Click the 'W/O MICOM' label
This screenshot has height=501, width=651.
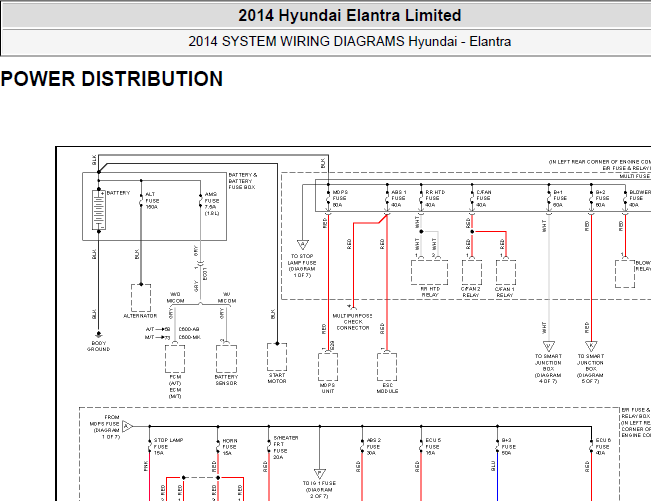coord(175,297)
